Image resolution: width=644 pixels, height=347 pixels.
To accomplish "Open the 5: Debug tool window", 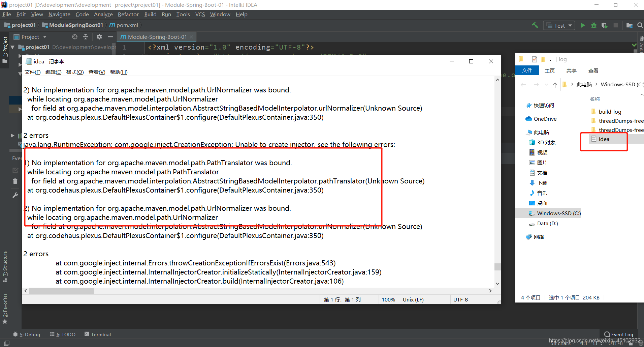I will pos(26,334).
